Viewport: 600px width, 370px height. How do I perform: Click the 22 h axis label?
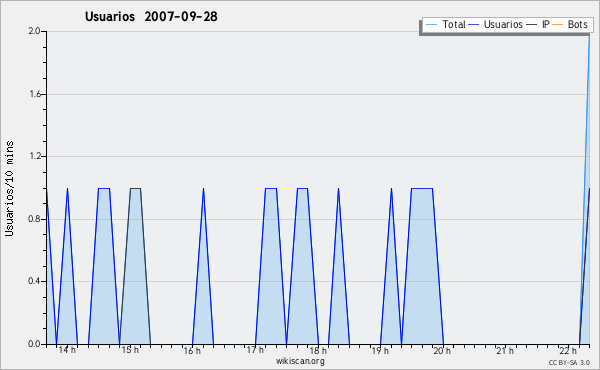coord(568,350)
